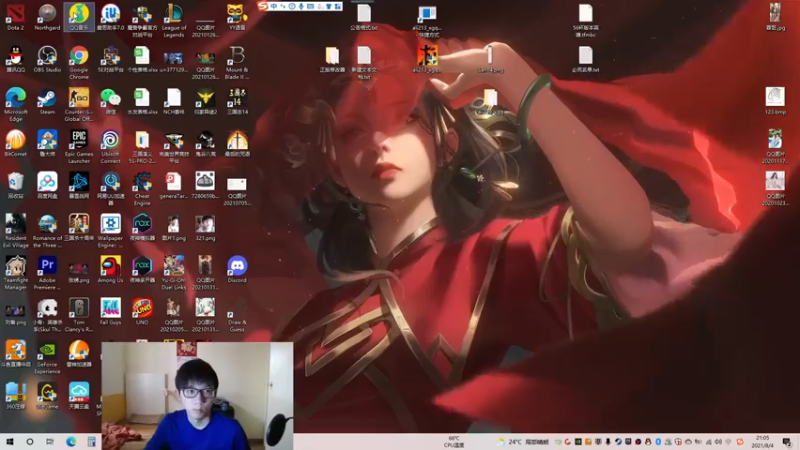Open the Draw & Guess shortcut
This screenshot has width=800, height=450.
[x=237, y=315]
